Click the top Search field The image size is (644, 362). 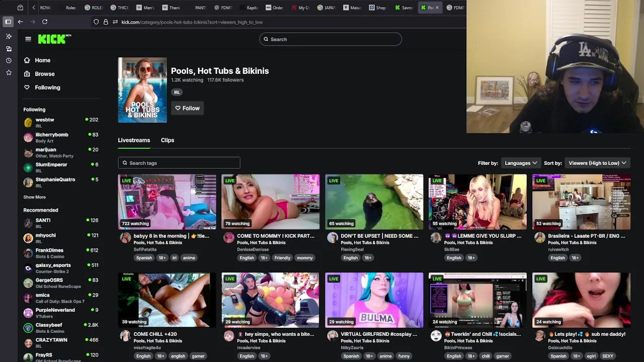331,39
